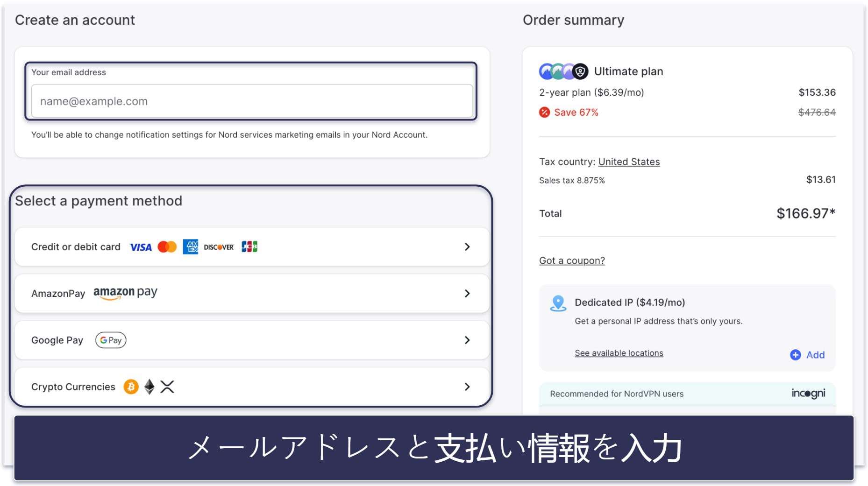Click Recommended for NordVPN users text
868x486 pixels.
(617, 394)
